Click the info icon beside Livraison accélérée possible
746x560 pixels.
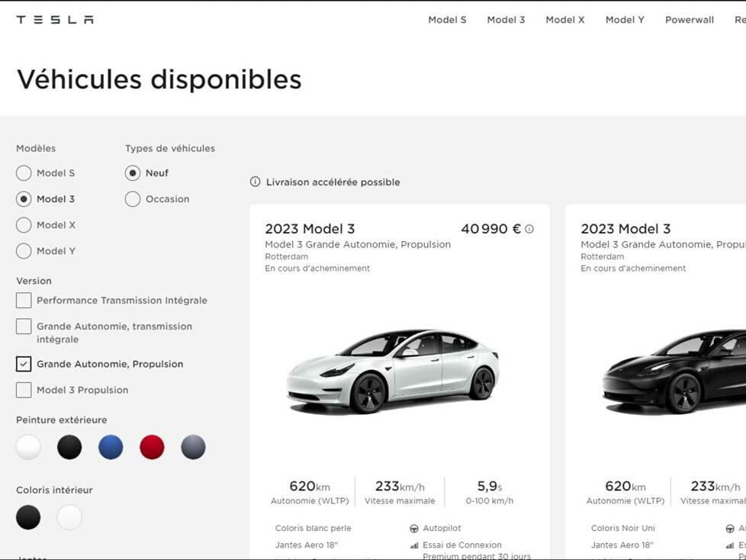pos(256,182)
